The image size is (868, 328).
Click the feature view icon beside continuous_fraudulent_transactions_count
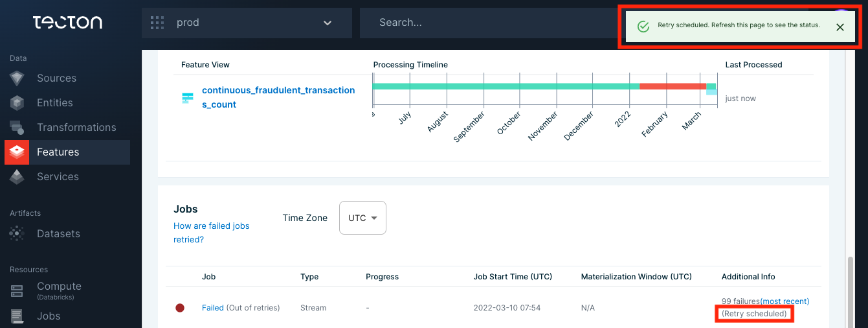[188, 98]
